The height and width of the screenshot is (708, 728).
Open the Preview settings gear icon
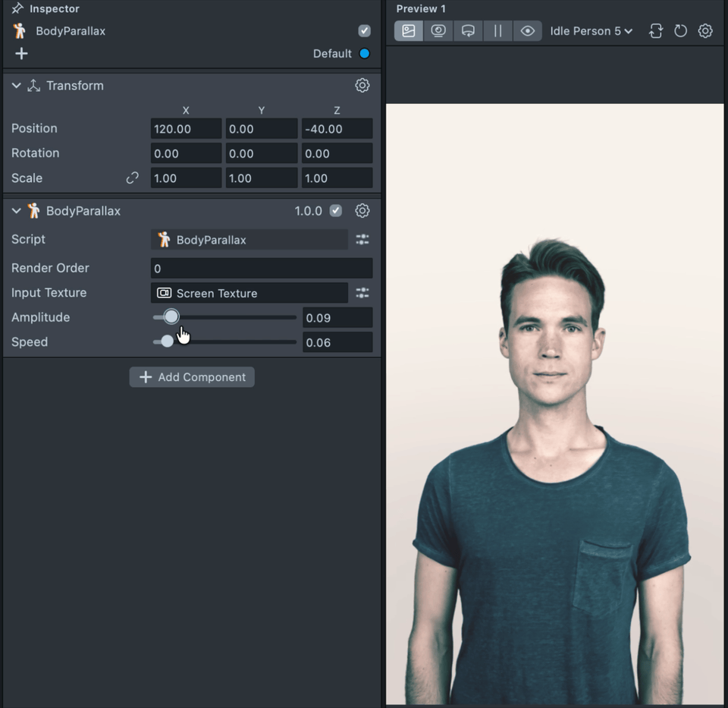705,31
